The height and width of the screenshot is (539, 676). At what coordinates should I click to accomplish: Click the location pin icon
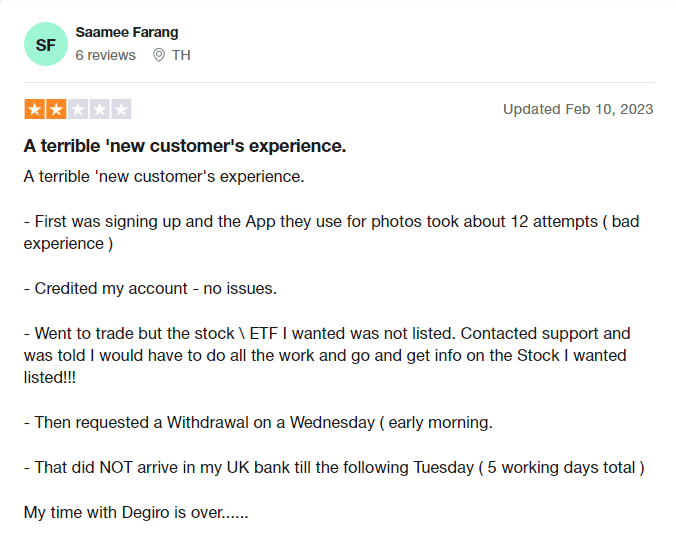[x=158, y=55]
